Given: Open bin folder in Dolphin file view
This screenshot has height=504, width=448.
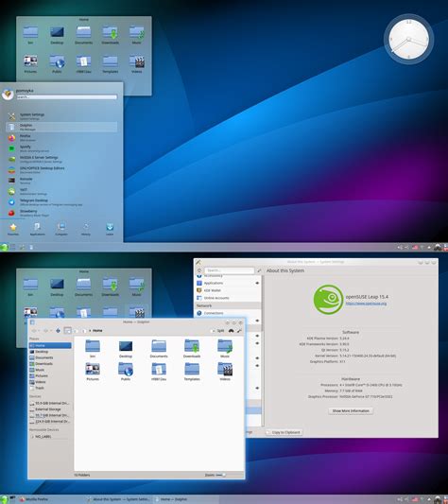Looking at the screenshot, I should pyautogui.click(x=93, y=349).
